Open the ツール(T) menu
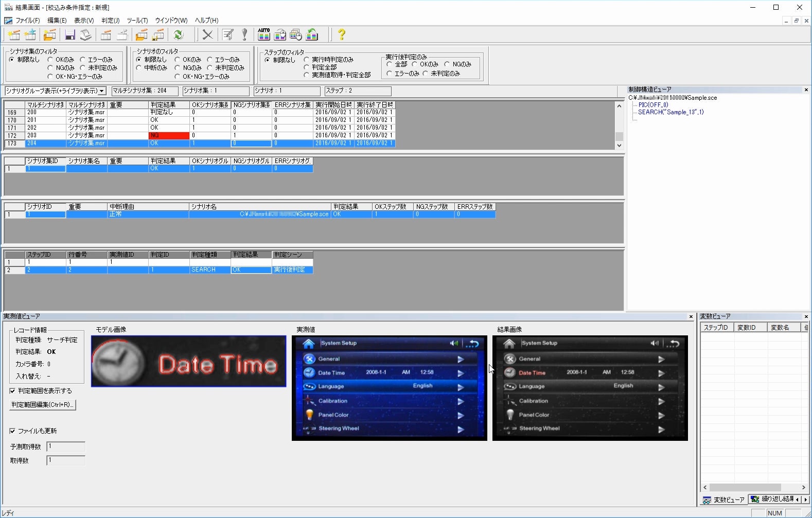This screenshot has height=518, width=812. tap(137, 21)
